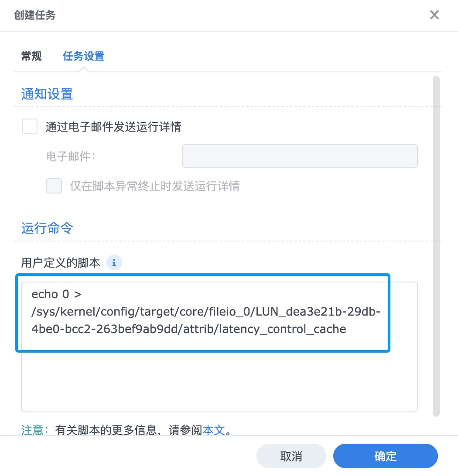
Task: Switch to the 常规 tab
Action: [x=31, y=56]
